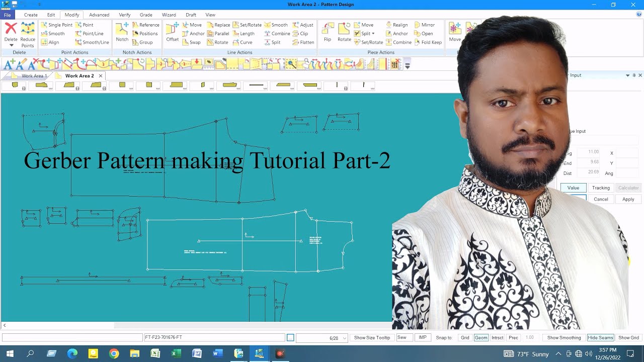Screen dimensions: 644x362
Task: Select the Realign piece tool
Action: pyautogui.click(x=396, y=25)
